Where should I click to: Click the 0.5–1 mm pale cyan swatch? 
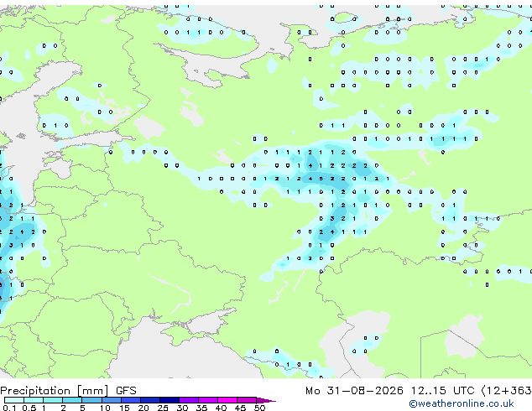(34, 400)
